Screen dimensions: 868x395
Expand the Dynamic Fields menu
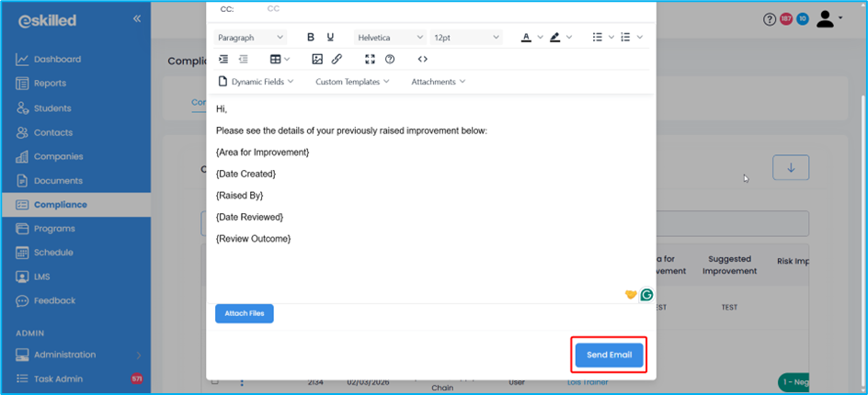coord(256,82)
